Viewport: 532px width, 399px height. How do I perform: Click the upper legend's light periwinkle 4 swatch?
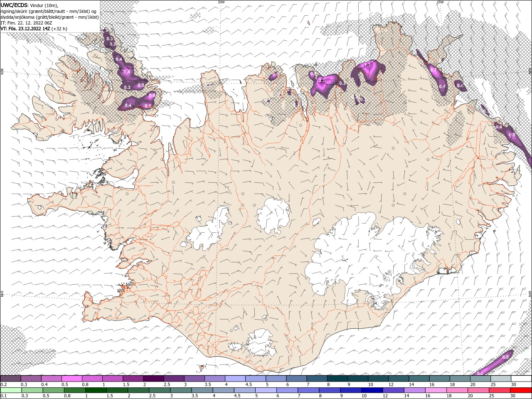pos(235,378)
